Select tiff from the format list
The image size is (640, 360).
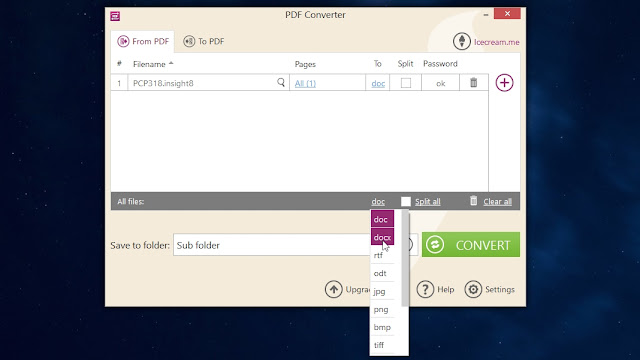coord(382,345)
